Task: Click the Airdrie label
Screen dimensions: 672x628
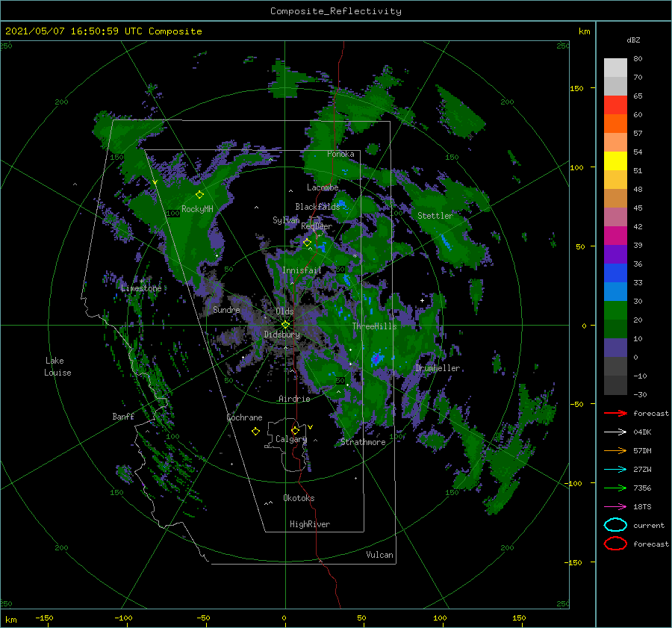Action: (x=294, y=399)
